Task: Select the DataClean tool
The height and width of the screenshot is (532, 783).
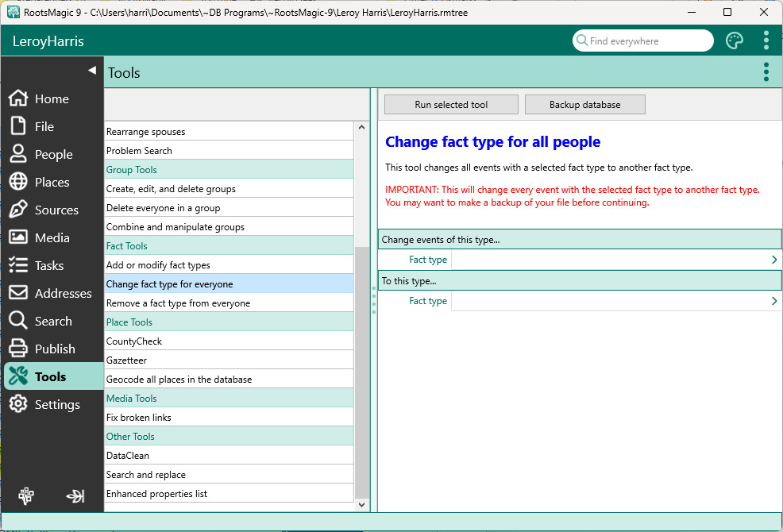Action: click(x=128, y=456)
